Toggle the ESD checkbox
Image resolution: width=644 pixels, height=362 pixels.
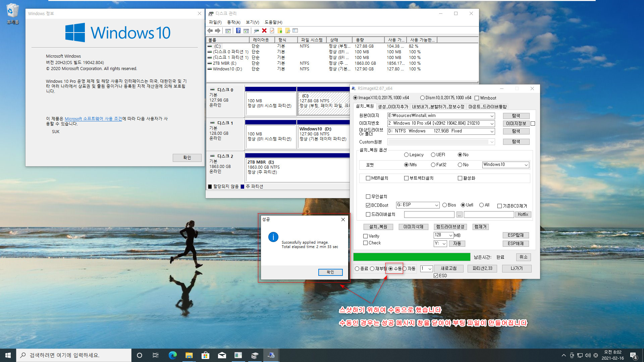436,276
